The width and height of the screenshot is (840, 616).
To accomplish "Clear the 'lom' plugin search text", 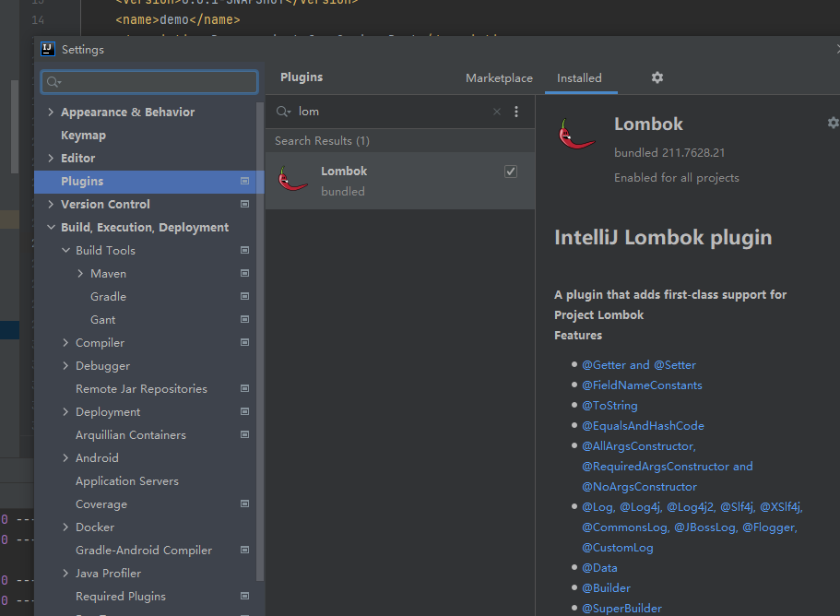I will [x=497, y=112].
